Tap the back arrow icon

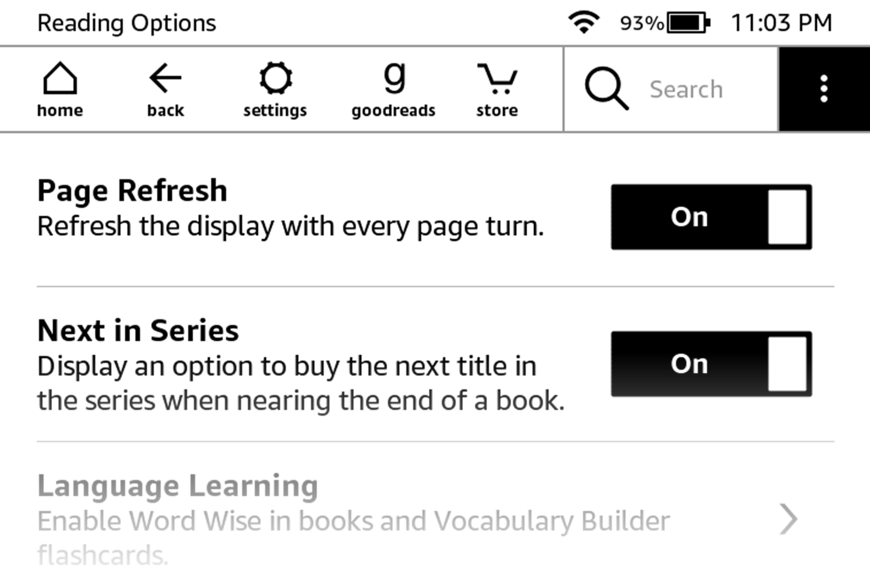pyautogui.click(x=164, y=88)
